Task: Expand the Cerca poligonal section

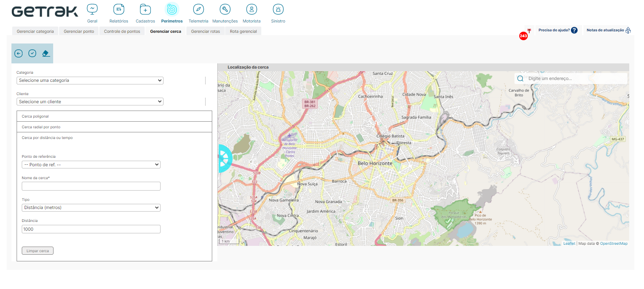Action: coord(114,116)
